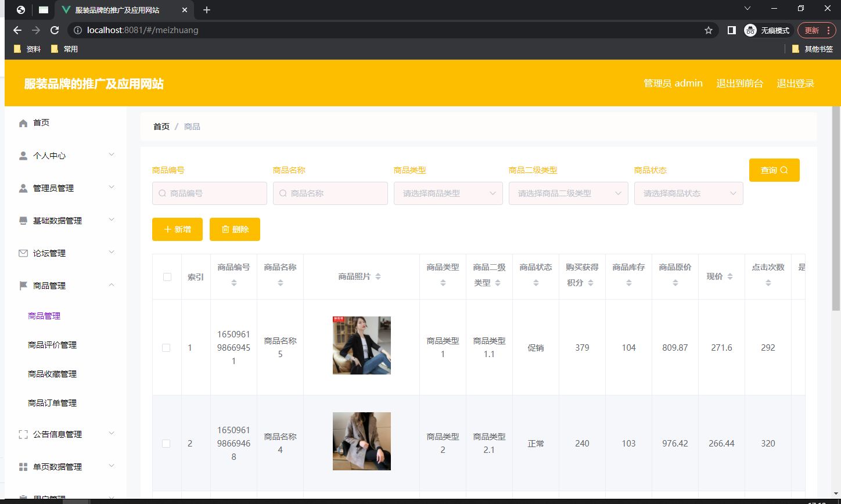
Task: Click the browser reload icon
Action: [55, 30]
